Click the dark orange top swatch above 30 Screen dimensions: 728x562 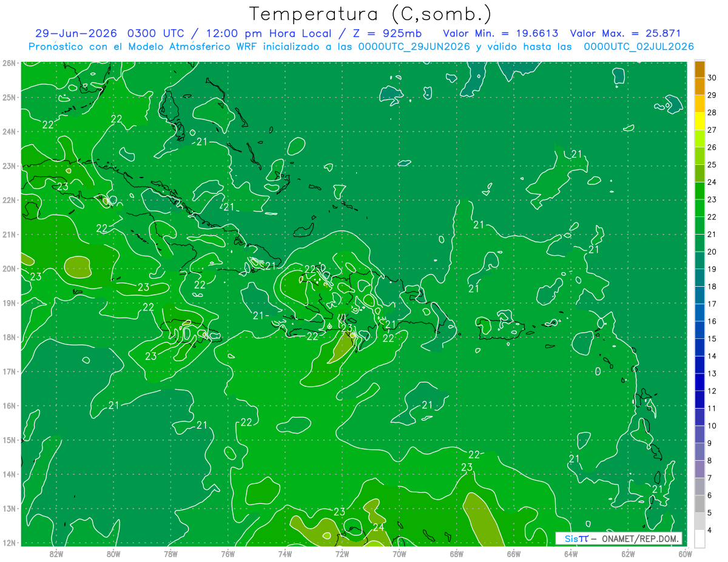point(699,69)
